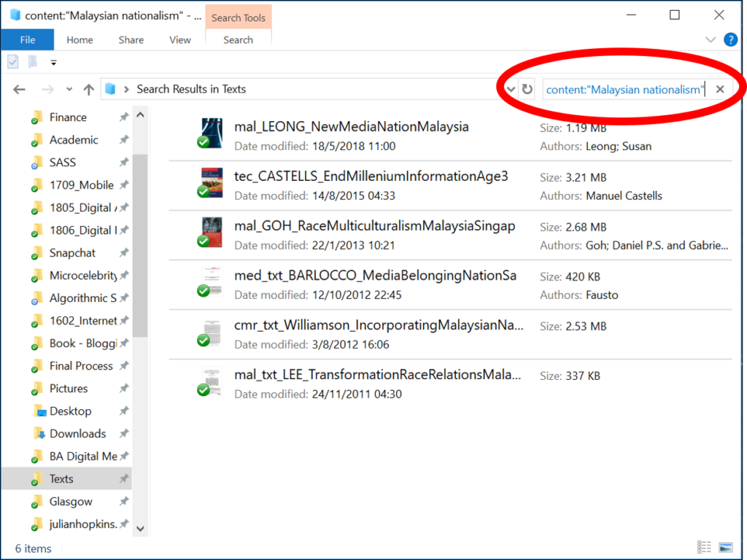The image size is (747, 560).
Task: Open Customize Quick Access Toolbar dropdown
Action: coord(53,63)
